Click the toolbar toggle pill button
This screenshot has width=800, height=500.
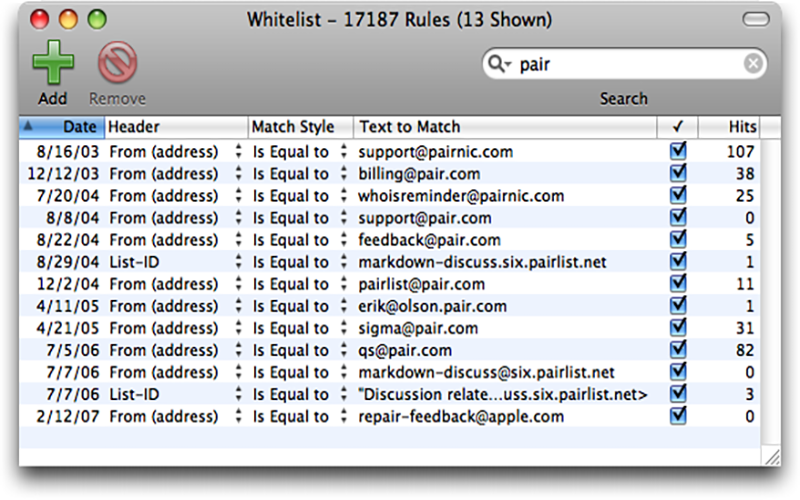756,19
